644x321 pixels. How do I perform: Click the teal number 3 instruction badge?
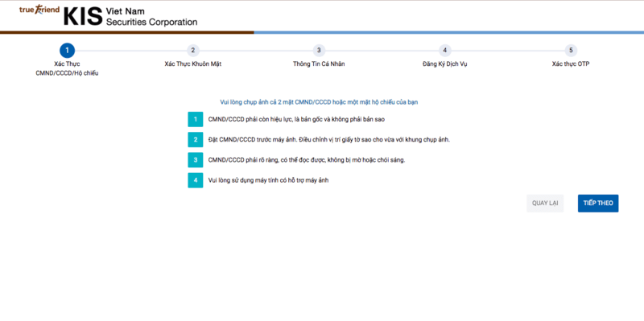(x=196, y=160)
